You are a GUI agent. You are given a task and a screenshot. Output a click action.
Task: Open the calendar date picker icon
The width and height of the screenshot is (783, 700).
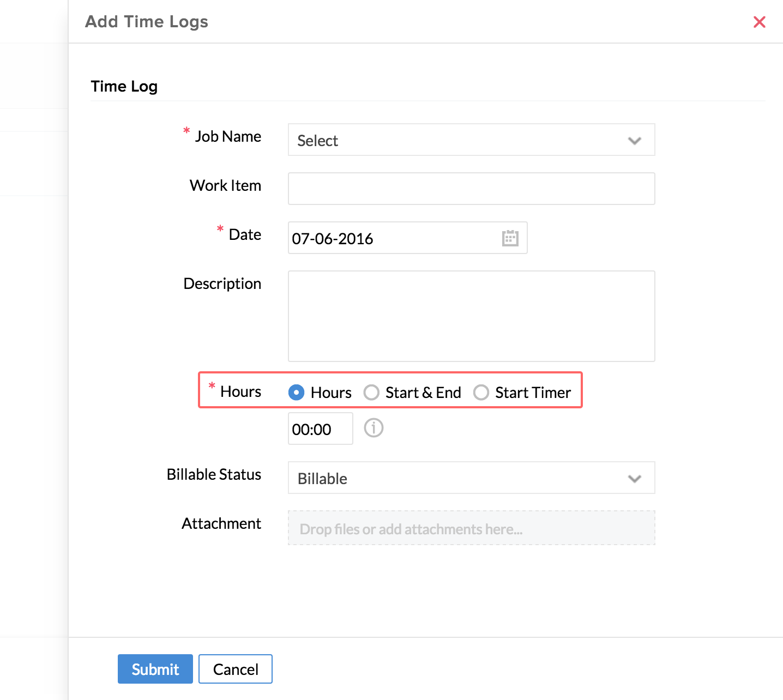(510, 238)
